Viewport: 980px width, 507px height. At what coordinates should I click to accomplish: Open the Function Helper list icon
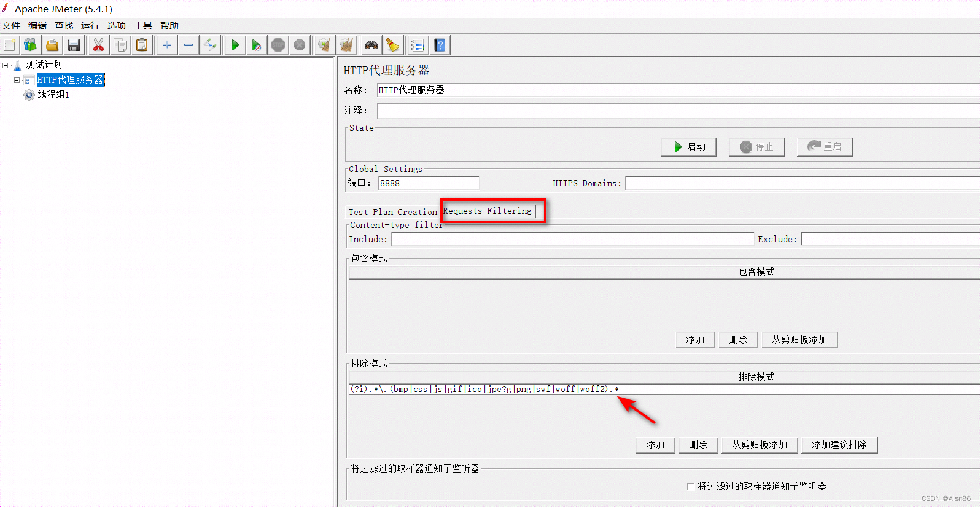[418, 45]
